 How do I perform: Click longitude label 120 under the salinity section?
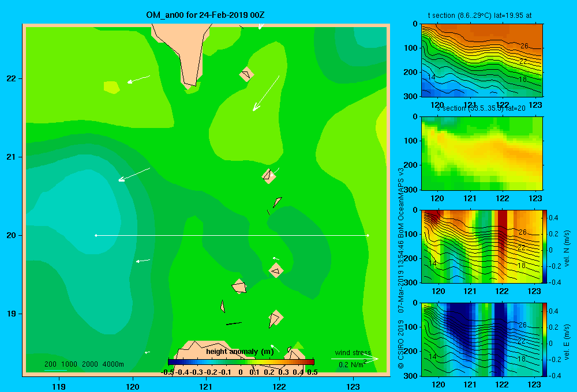click(437, 198)
